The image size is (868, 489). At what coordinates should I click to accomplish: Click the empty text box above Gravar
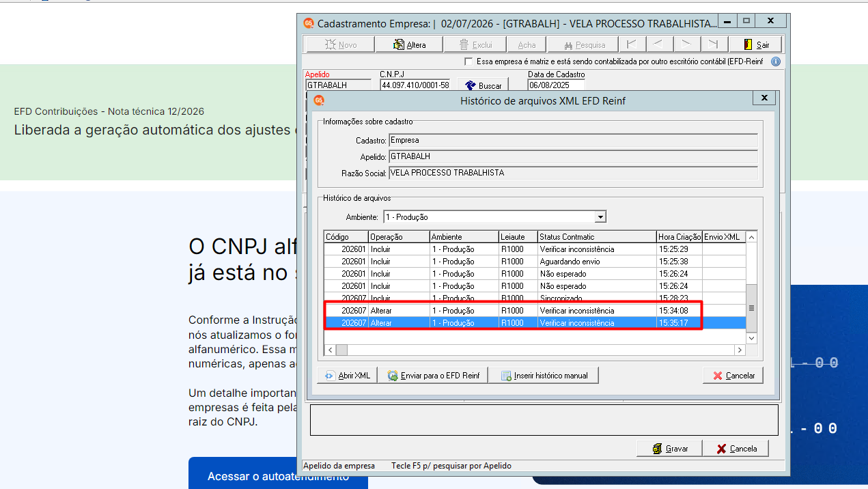[544, 420]
